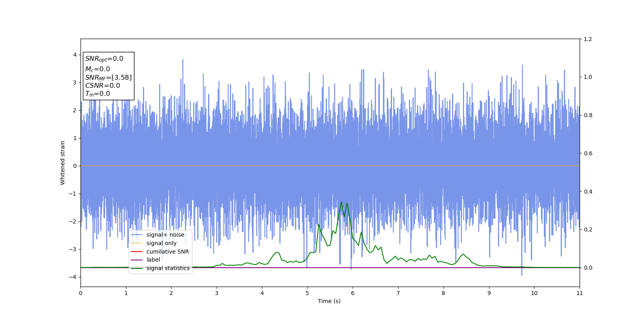Click the green signal statistics peak near 5.75 s
The height and width of the screenshot is (322, 644).
[341, 202]
